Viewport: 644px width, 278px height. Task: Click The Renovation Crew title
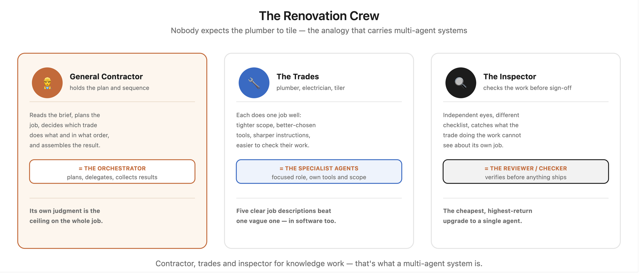[x=319, y=16]
